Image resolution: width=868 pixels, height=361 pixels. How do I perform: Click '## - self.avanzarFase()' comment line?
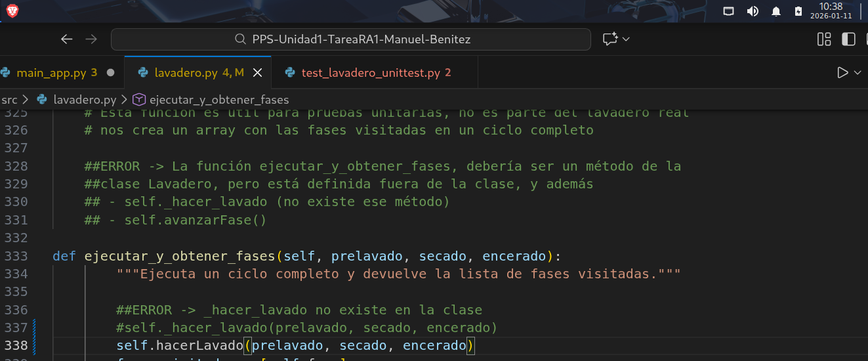pyautogui.click(x=176, y=220)
